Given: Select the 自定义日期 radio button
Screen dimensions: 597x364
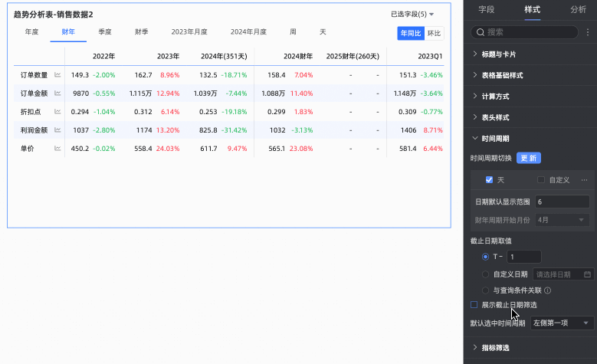Looking at the screenshot, I should pos(485,274).
